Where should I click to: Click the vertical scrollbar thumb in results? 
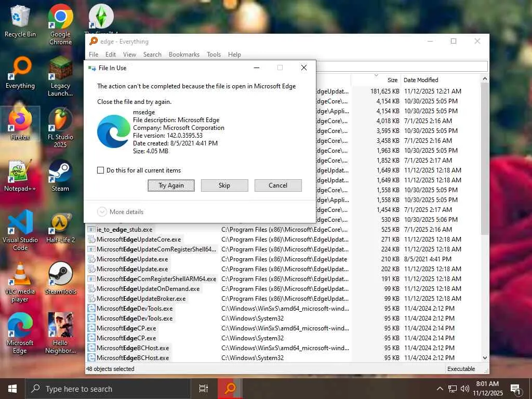click(x=485, y=159)
